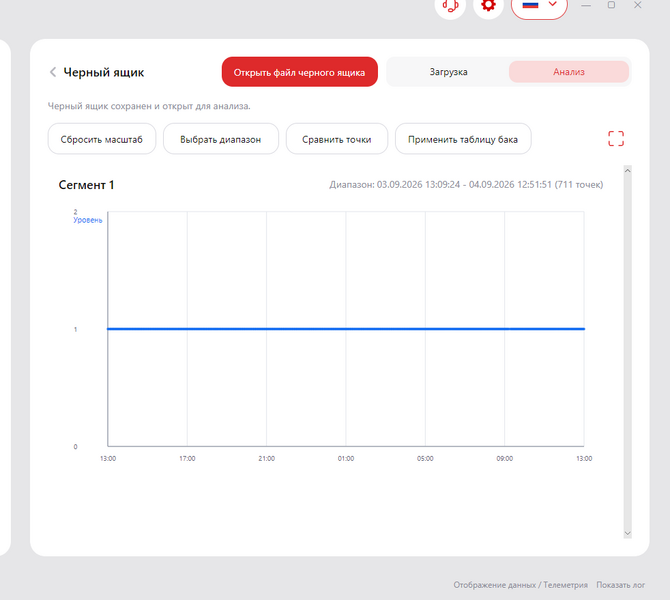Click the blue level line on chart
The image size is (670, 600).
click(346, 329)
